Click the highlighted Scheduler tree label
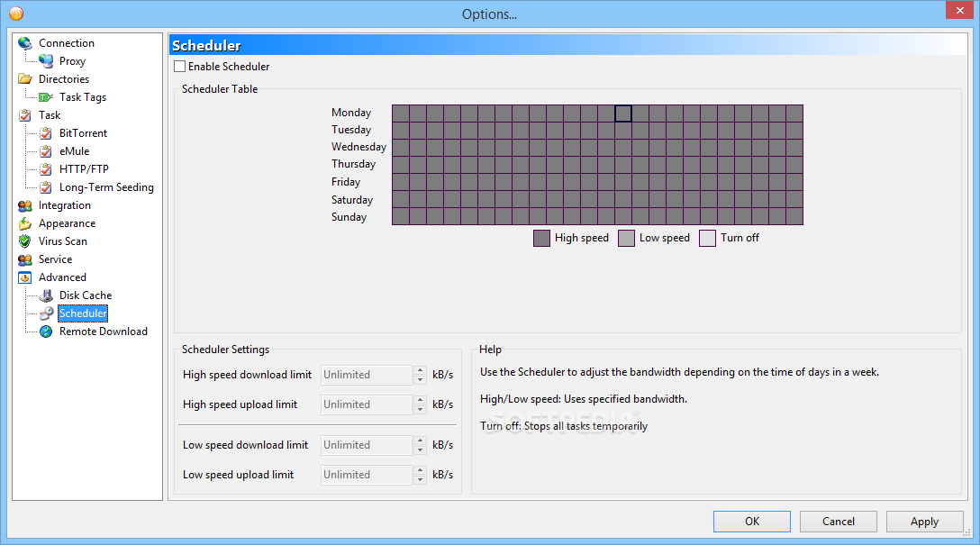 (x=83, y=313)
